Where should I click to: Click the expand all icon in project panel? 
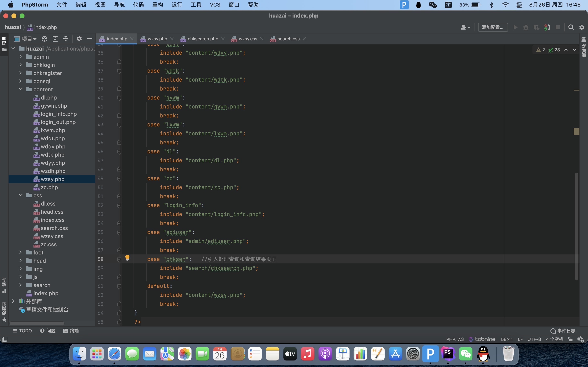coord(55,39)
